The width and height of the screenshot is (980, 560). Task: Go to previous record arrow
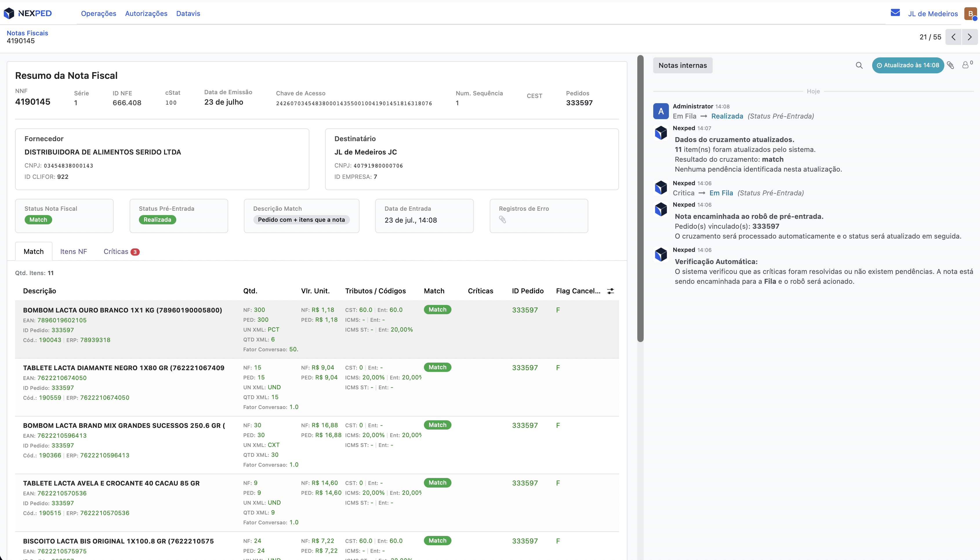coord(953,37)
